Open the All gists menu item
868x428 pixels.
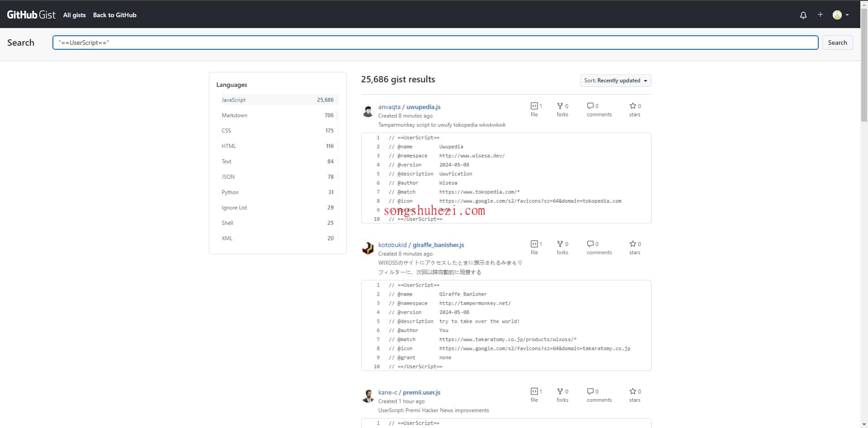tap(74, 15)
